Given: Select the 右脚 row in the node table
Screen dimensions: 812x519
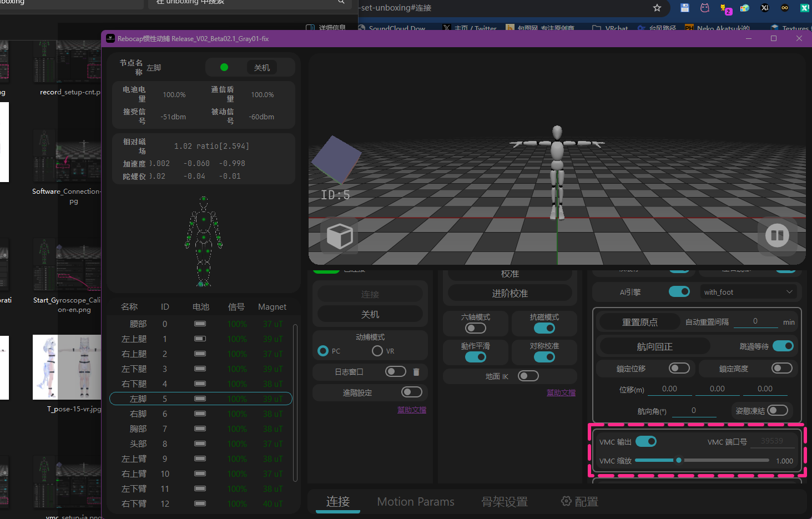Looking at the screenshot, I should point(201,414).
